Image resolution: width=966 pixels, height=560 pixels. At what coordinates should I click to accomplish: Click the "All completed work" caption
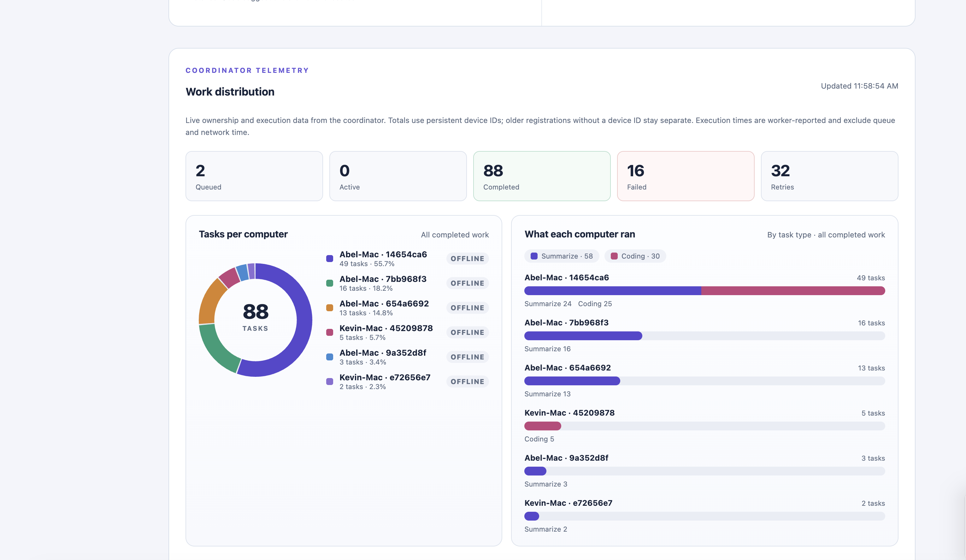pos(455,235)
